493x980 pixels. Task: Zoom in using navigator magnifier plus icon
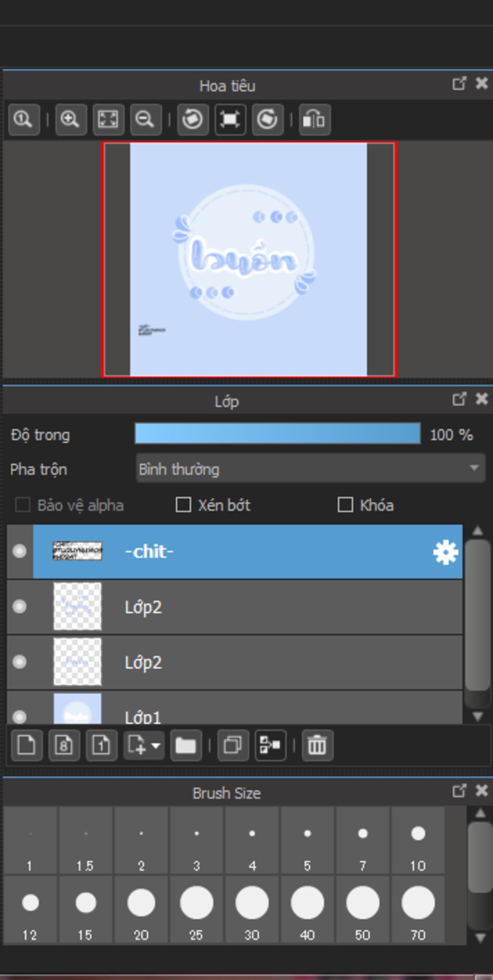(71, 119)
